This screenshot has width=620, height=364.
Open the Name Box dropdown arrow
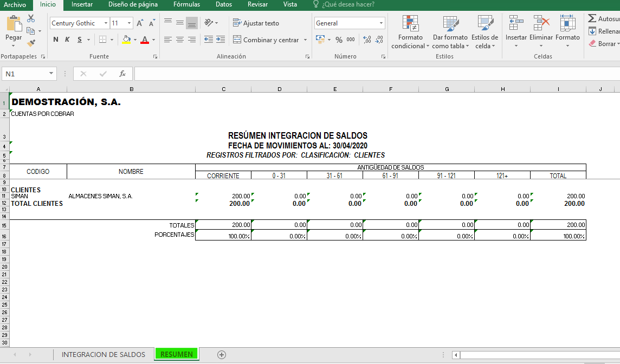[51, 74]
